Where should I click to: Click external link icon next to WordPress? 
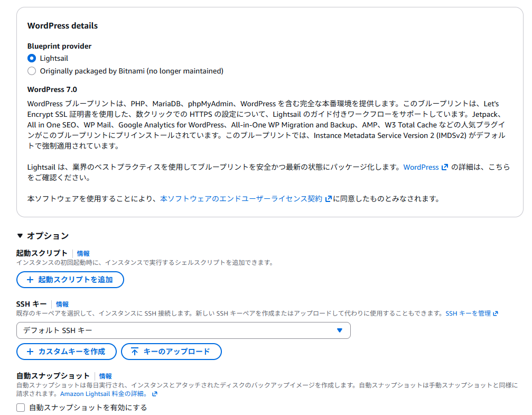click(x=444, y=167)
